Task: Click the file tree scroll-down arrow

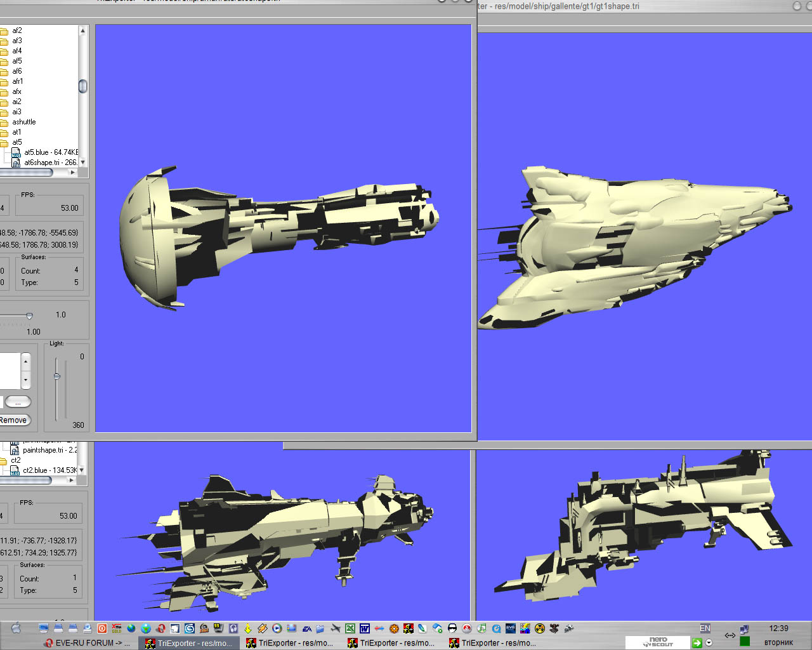Action: [x=83, y=162]
